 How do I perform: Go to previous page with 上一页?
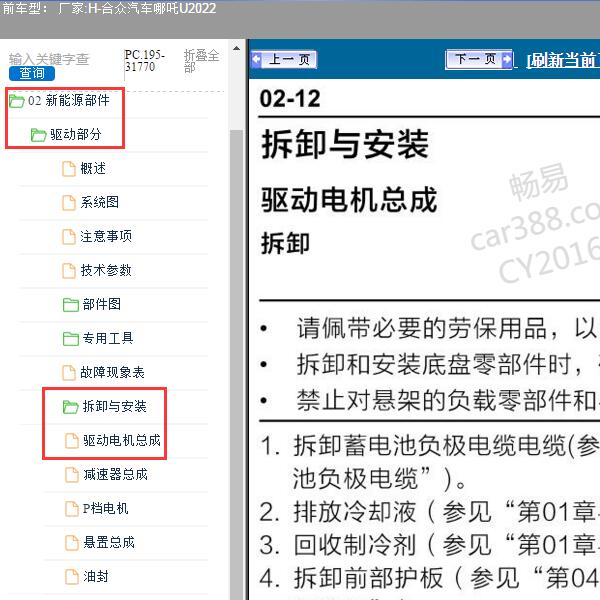coord(284,59)
